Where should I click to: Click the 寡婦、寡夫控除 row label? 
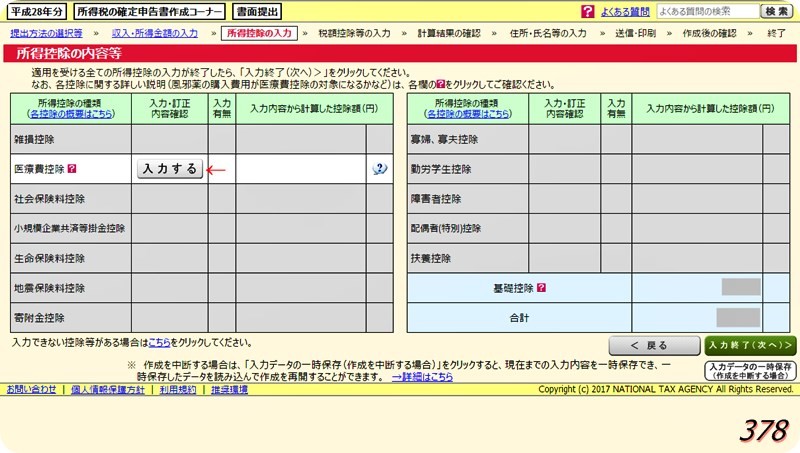pos(444,139)
